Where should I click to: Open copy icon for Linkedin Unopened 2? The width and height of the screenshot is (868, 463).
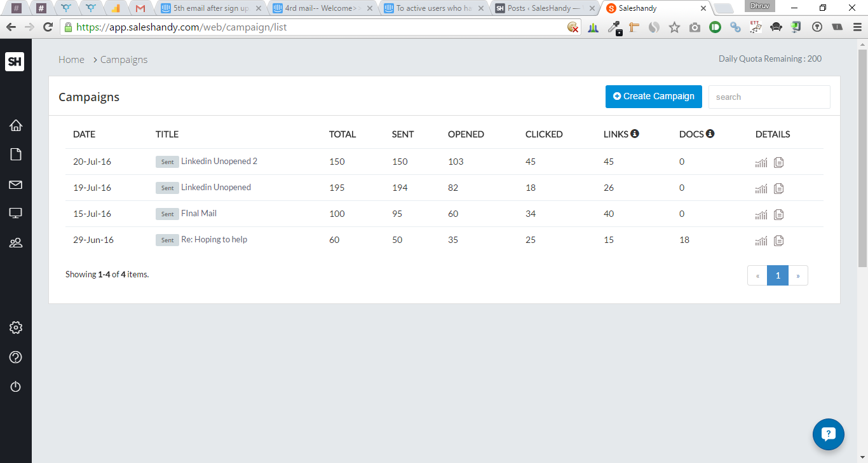779,162
